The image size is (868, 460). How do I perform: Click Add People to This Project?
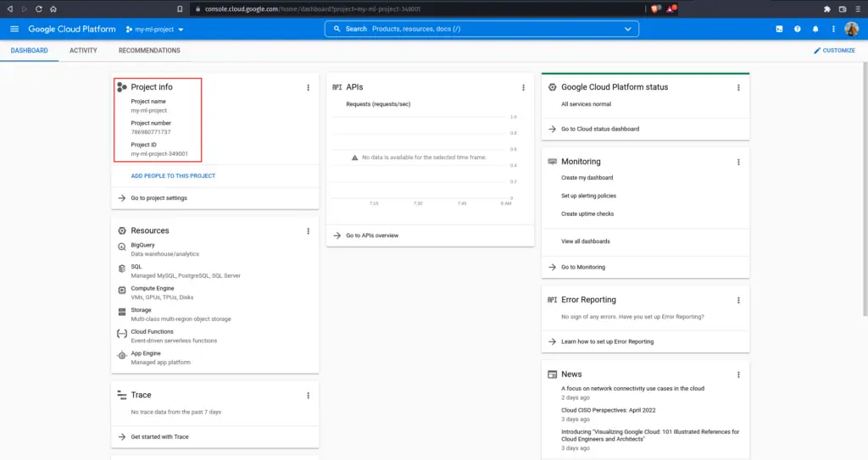[173, 176]
